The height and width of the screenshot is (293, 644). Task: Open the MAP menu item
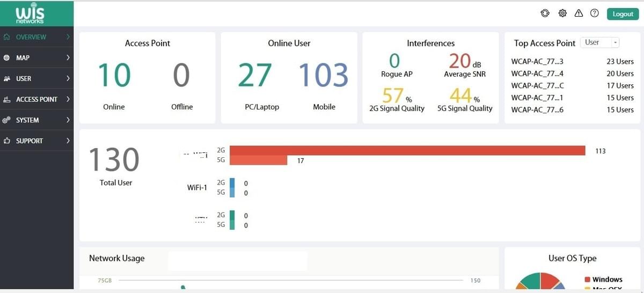pos(36,57)
